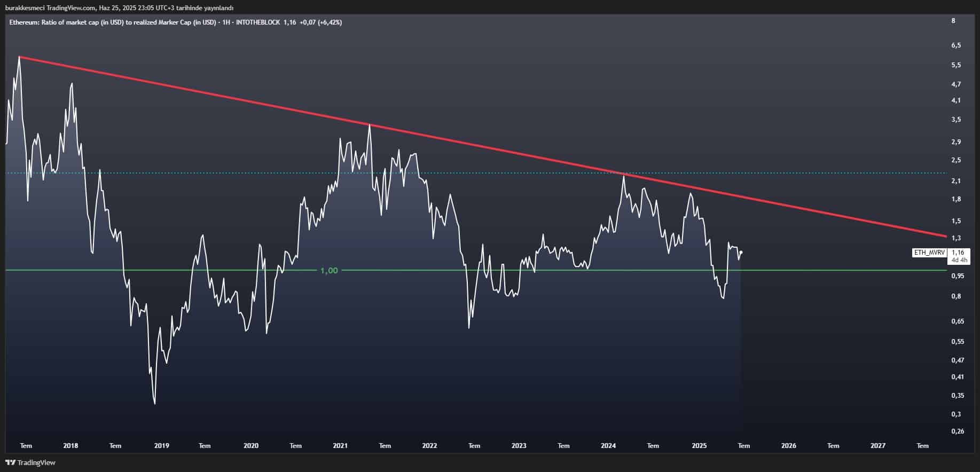Click the green 1,00 level label
980x472 pixels.
click(329, 271)
